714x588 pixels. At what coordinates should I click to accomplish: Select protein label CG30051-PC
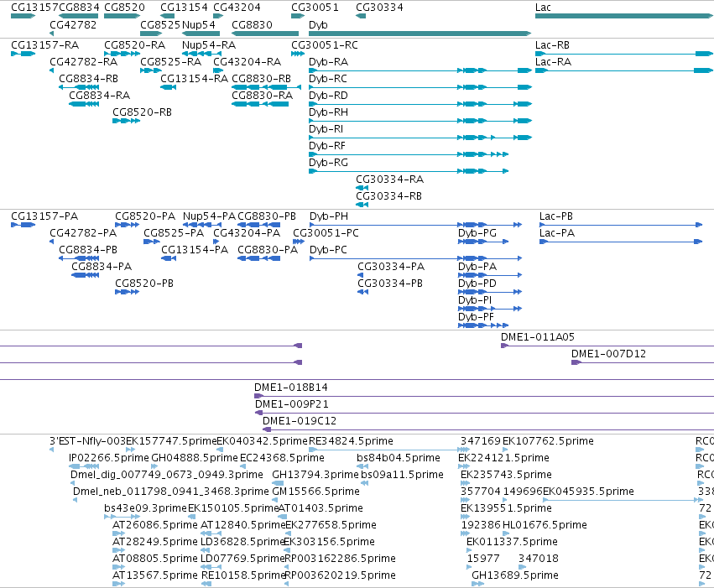tap(326, 233)
